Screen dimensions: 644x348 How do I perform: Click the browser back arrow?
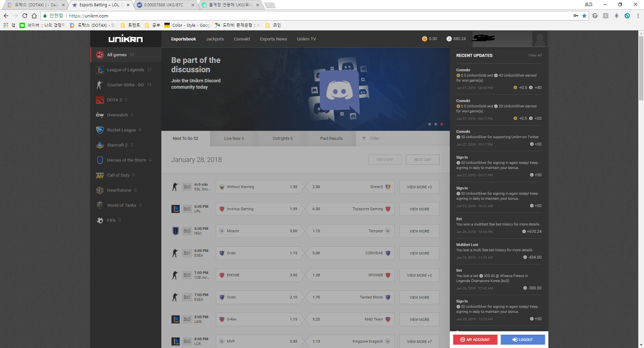point(6,16)
